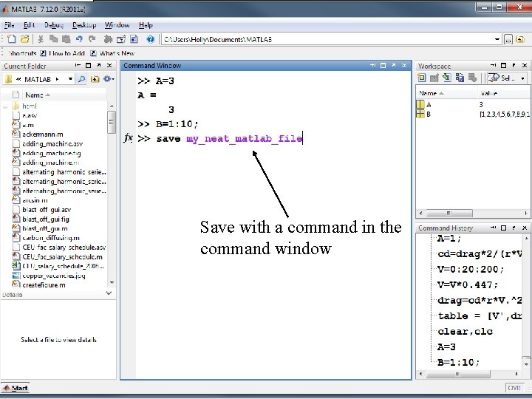This screenshot has height=399, width=532.
Task: Open Simulink from the toolbar icon
Action: click(x=108, y=39)
